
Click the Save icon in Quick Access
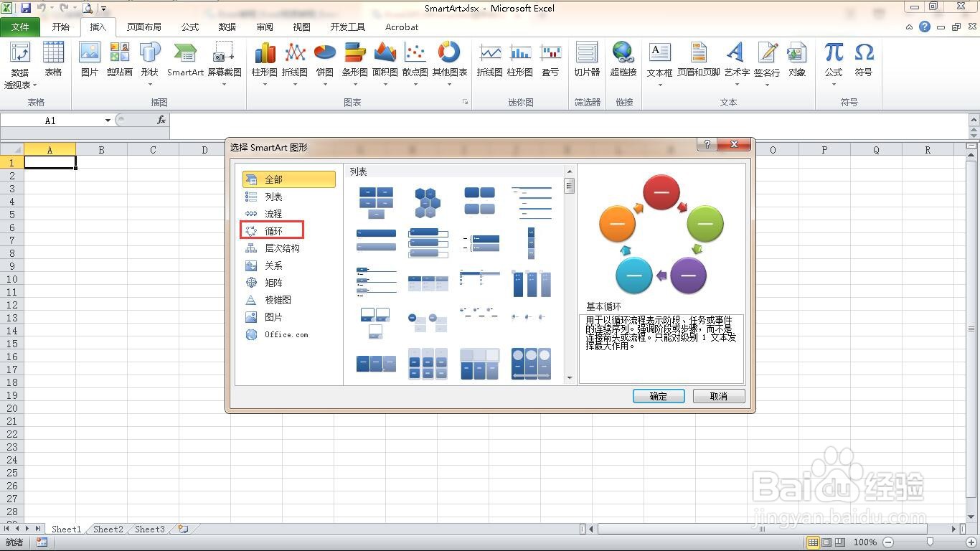(26, 9)
